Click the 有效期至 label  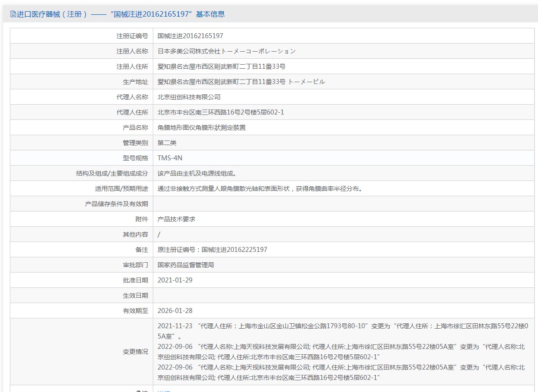point(135,311)
